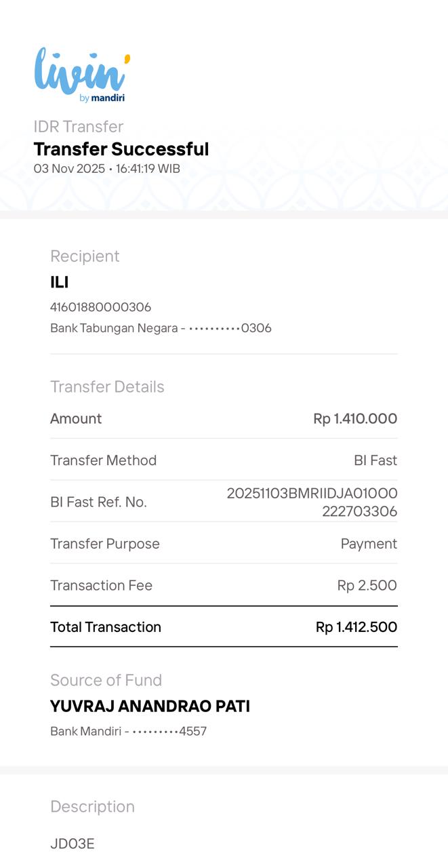This screenshot has height=868, width=448.
Task: Click sender name YUVRAJ ANANDRAO PATI
Action: coord(150,707)
